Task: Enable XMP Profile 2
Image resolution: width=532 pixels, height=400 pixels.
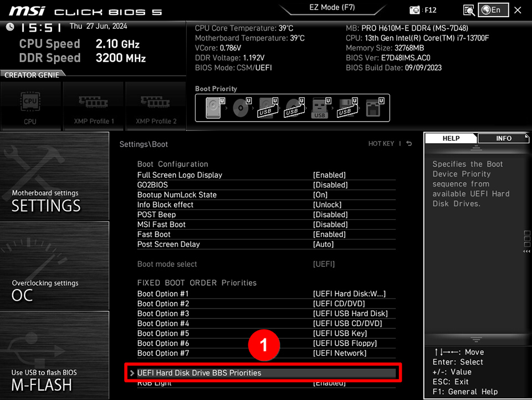Action: 156,107
